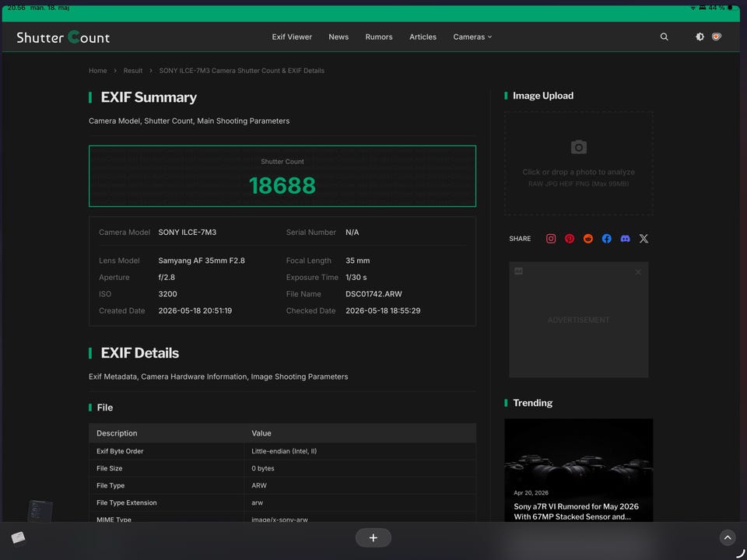Open the Shutter Count site logo
This screenshot has width=747, height=560.
(x=63, y=37)
